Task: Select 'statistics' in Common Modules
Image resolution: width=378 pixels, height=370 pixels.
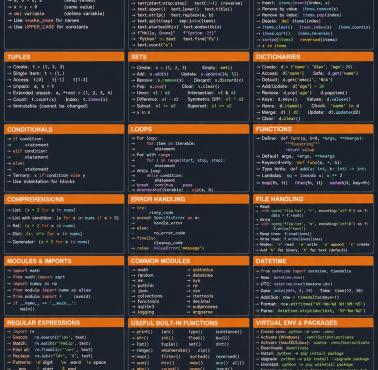Action: [x=200, y=270]
